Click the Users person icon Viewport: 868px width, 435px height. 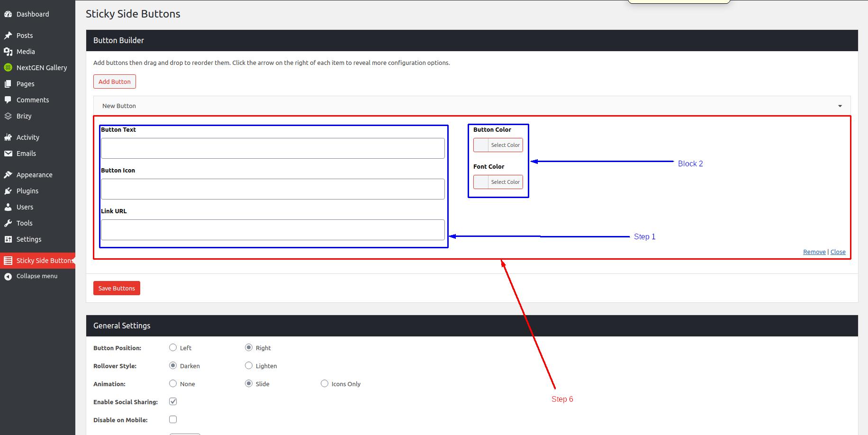(x=8, y=207)
